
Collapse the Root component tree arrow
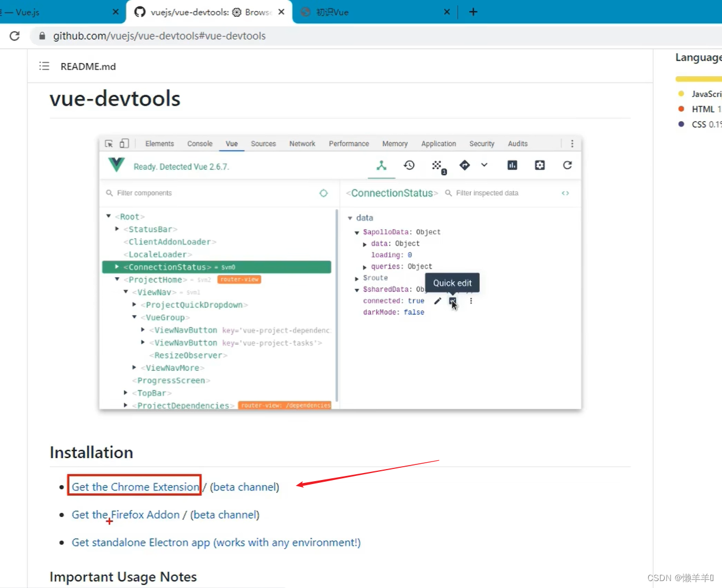click(109, 216)
